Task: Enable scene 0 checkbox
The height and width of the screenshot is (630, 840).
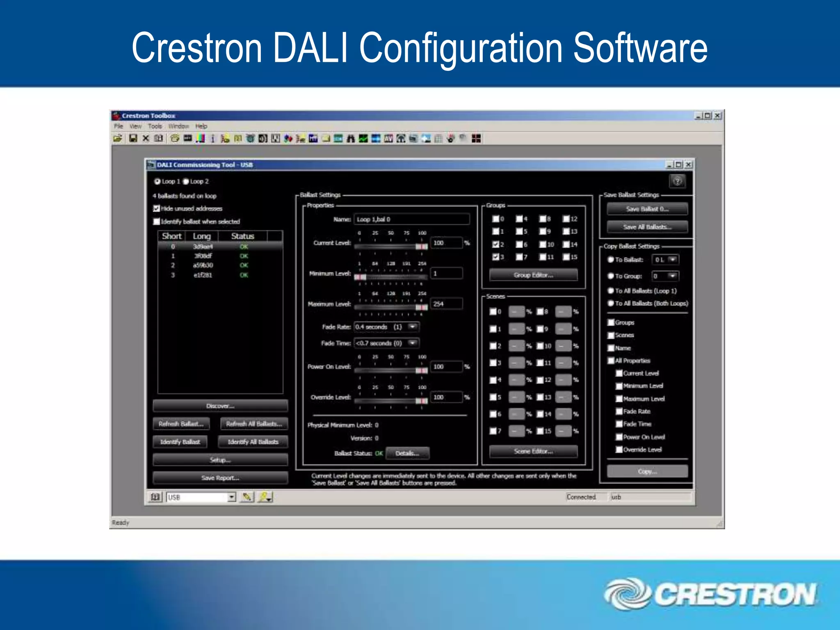Action: tap(493, 312)
